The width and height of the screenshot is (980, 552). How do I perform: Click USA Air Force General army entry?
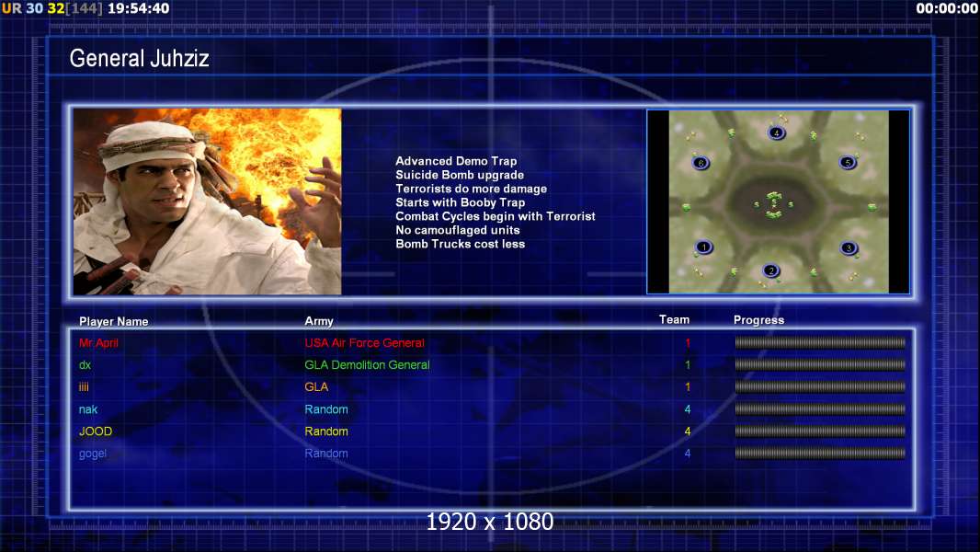[x=364, y=342]
